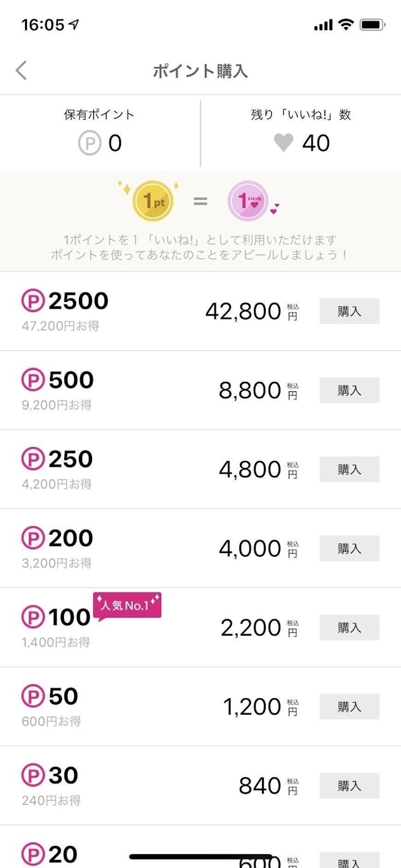Tap the iOS home indicator bar

200,857
